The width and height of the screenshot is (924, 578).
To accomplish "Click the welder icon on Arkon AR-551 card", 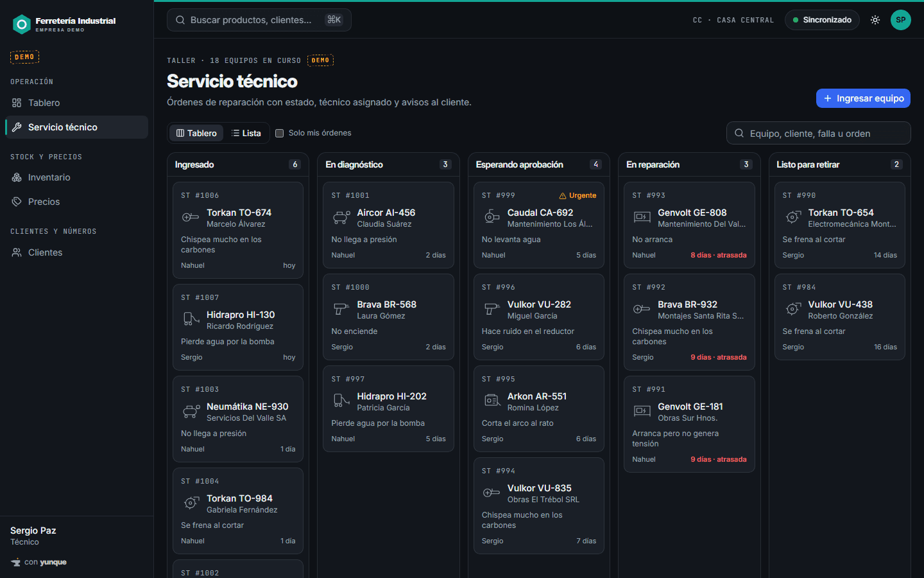I will tap(492, 401).
